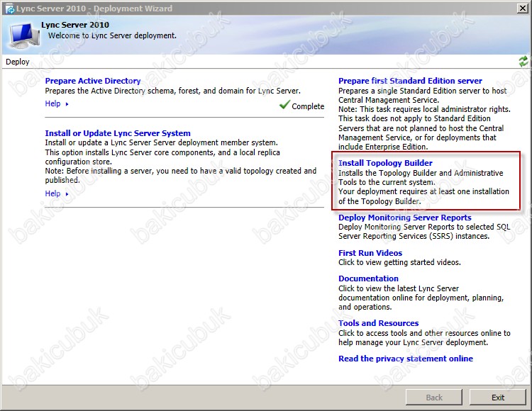This screenshot has width=532, height=411.
Task: Click the greyed-out Back button
Action: 434,397
